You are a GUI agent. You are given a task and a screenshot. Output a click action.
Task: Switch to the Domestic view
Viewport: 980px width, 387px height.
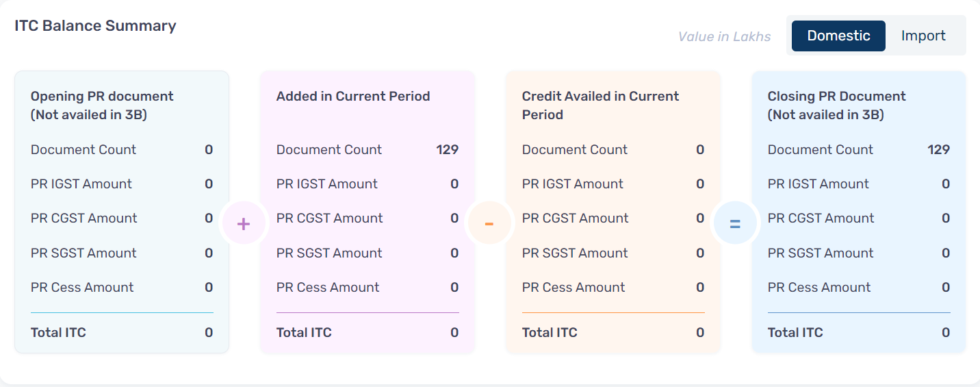click(838, 36)
